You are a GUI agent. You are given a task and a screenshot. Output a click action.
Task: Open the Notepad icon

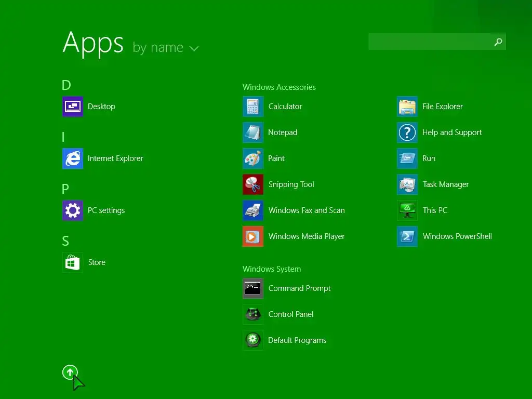click(x=253, y=132)
